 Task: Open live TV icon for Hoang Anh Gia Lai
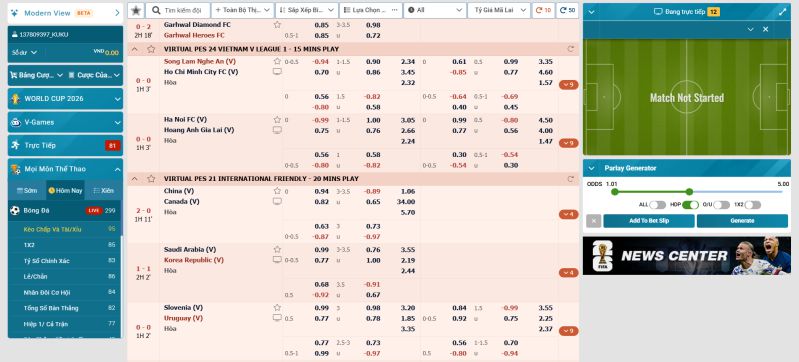click(277, 130)
